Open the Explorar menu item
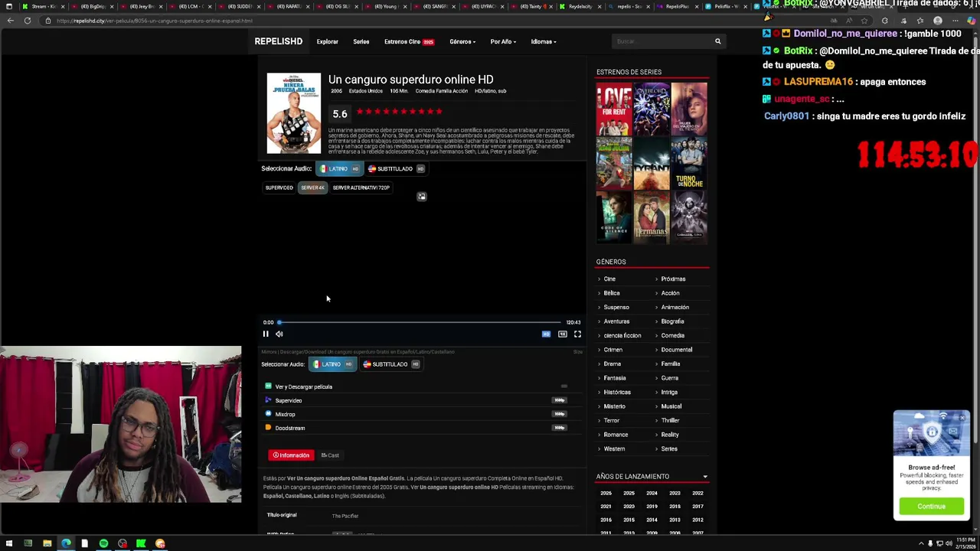 pos(327,42)
